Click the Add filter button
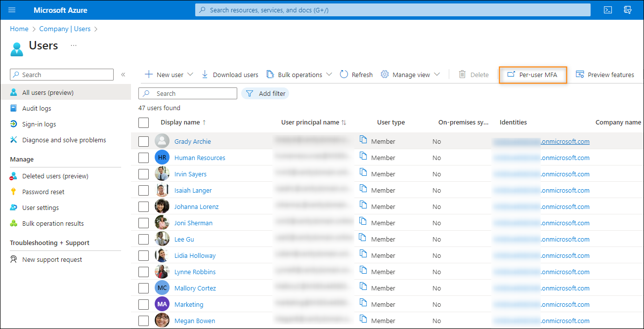 [x=265, y=93]
